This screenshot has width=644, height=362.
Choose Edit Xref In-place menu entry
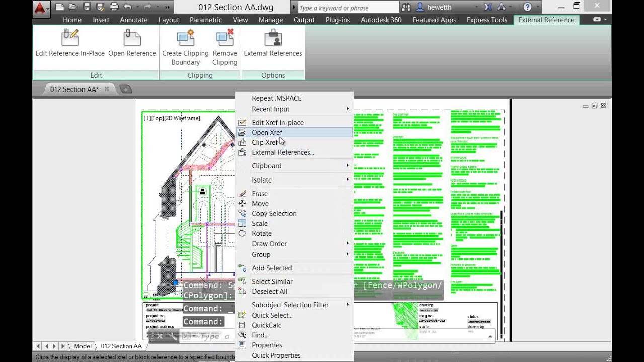[295, 122]
